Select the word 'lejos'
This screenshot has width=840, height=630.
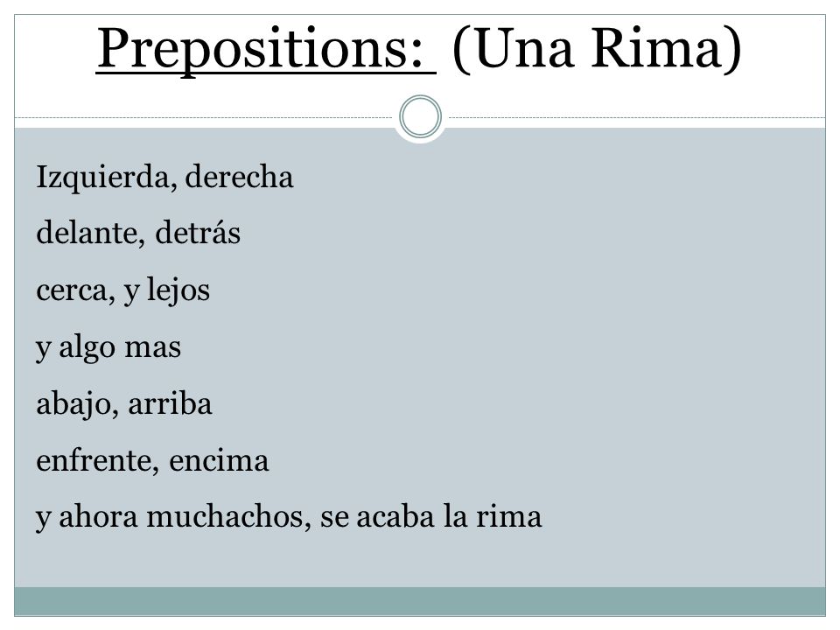(x=178, y=290)
